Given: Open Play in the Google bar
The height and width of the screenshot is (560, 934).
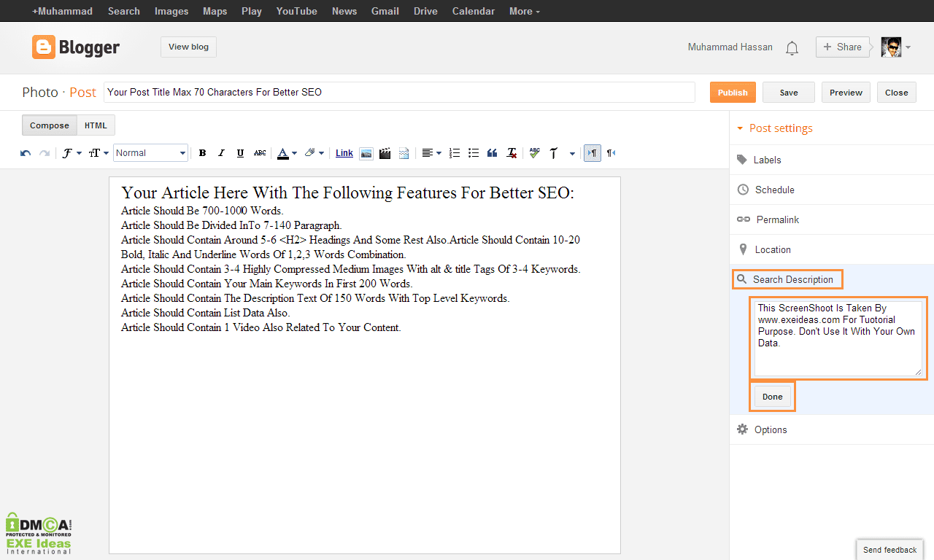Looking at the screenshot, I should [252, 11].
